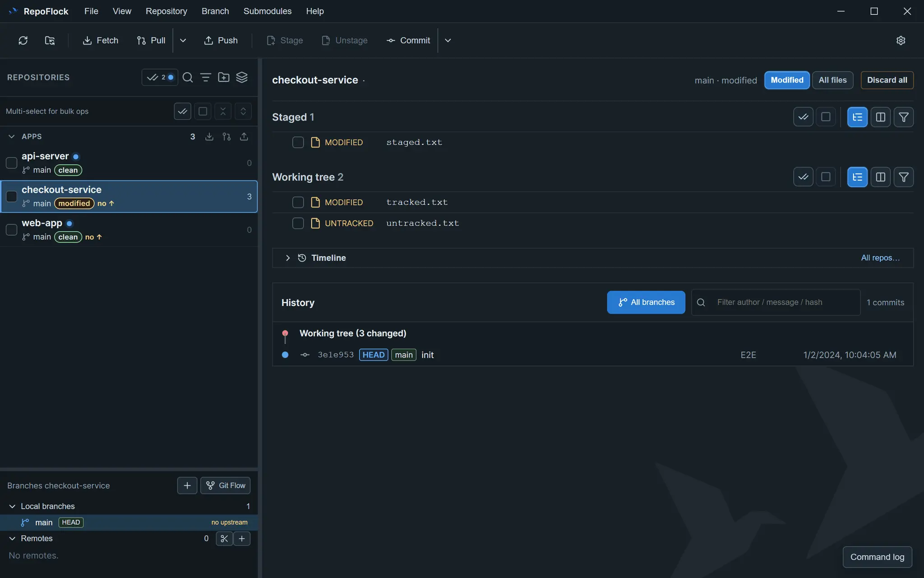The height and width of the screenshot is (578, 924).
Task: Tick api-server repository checkbox
Action: (11, 163)
